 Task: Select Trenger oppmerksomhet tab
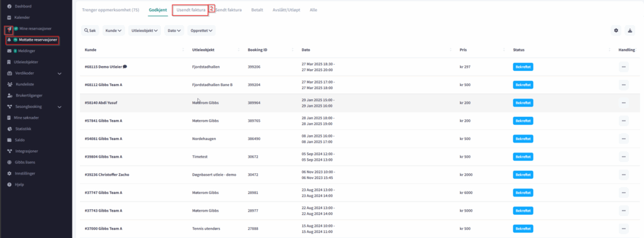[x=111, y=10]
